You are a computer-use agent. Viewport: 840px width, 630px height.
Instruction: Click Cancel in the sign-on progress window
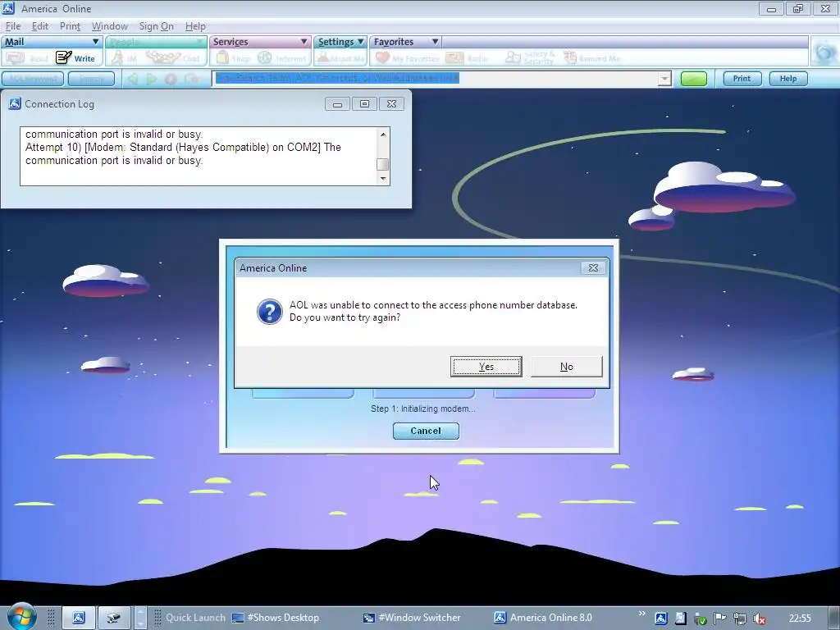[x=426, y=431]
